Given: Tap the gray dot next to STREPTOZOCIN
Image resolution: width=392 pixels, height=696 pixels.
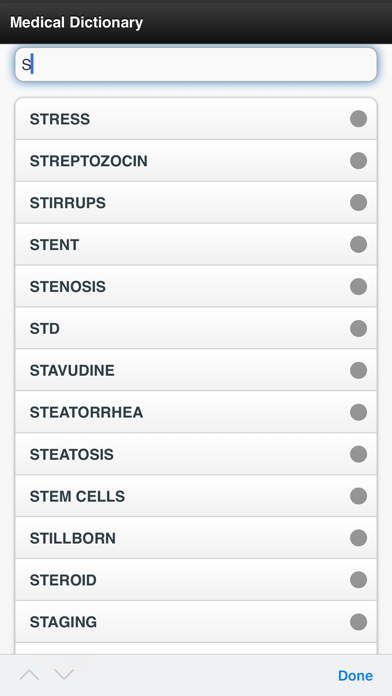Looking at the screenshot, I should pos(358,161).
